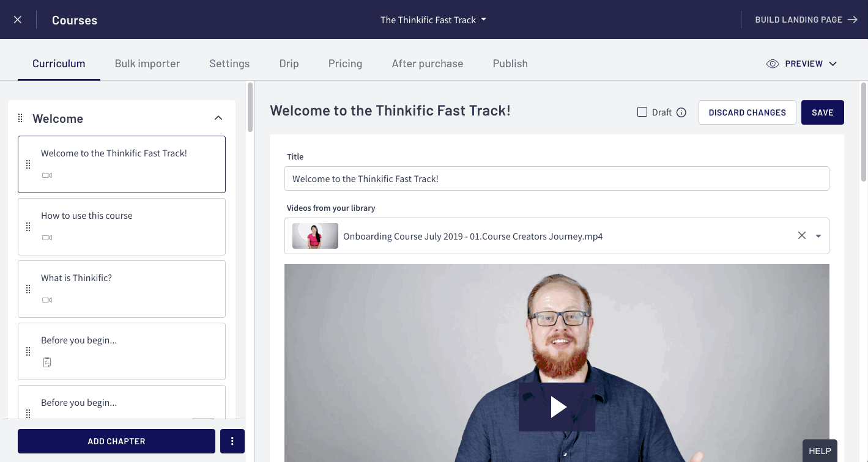Open the What is Thinkific? lesson

(x=122, y=289)
